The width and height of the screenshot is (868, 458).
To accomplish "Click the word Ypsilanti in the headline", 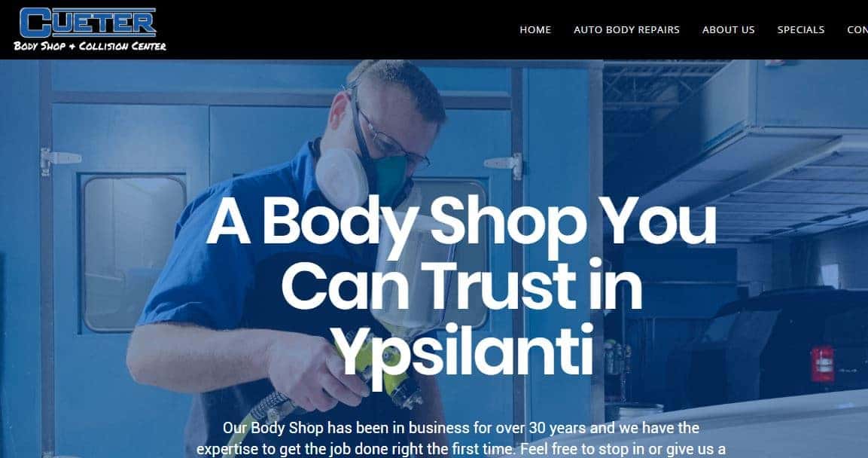I will [x=464, y=348].
